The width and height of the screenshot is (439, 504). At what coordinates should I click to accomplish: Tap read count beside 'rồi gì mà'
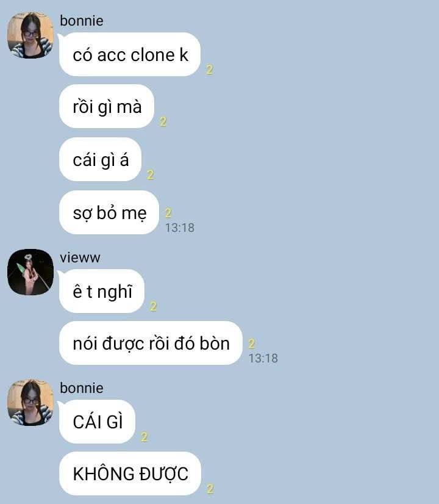(163, 121)
